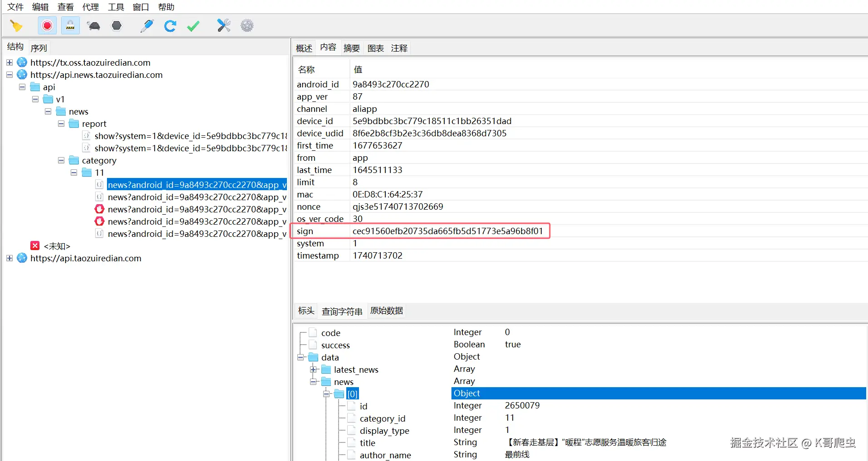The image size is (868, 461).
Task: Expand the api.taozuiredian.com host node
Action: (x=10, y=258)
